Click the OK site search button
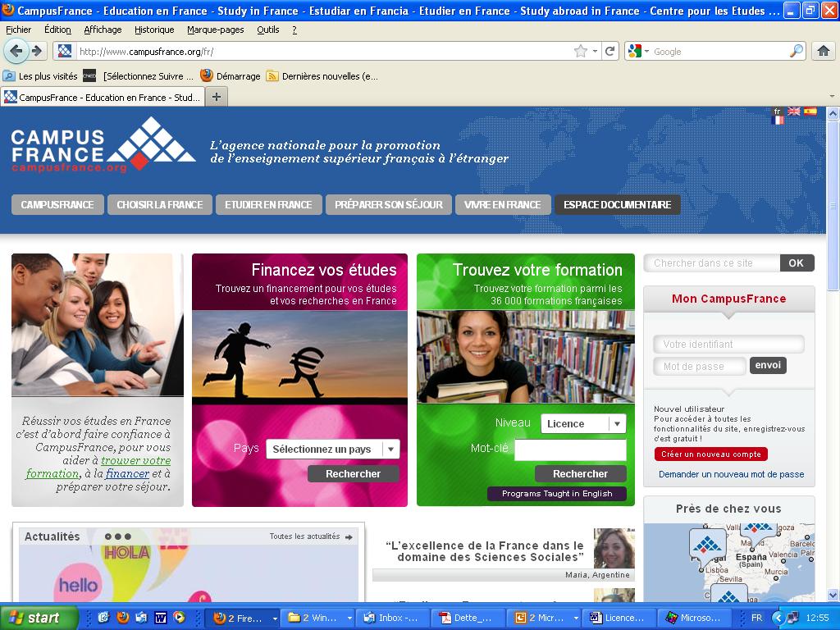Viewport: 840px width, 630px height. [x=797, y=263]
